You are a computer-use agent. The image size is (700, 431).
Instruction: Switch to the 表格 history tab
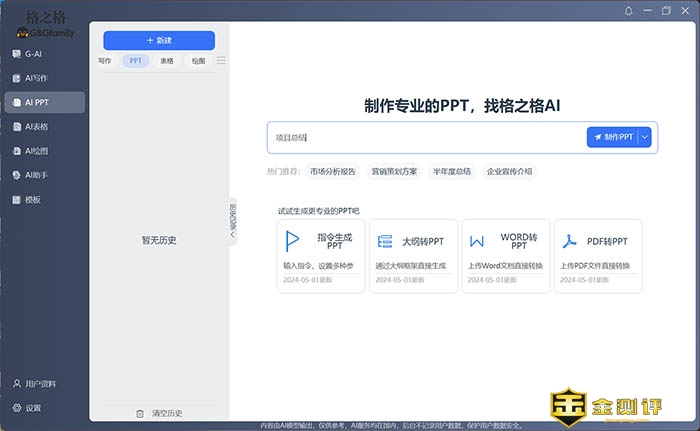(166, 61)
